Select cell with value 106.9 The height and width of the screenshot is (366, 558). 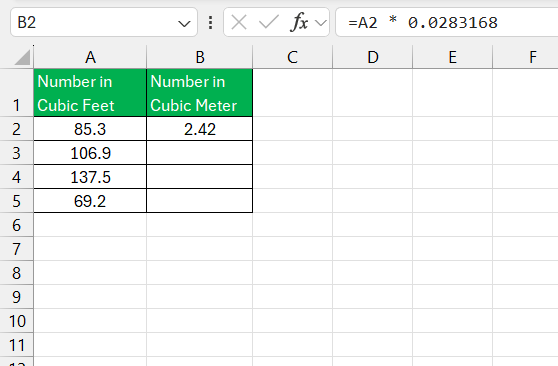(x=90, y=153)
